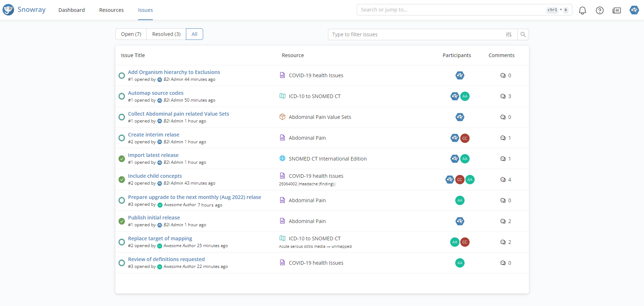The height and width of the screenshot is (306, 644).
Task: Click the SNOMED CT International Edition globe icon
Action: 282,158
